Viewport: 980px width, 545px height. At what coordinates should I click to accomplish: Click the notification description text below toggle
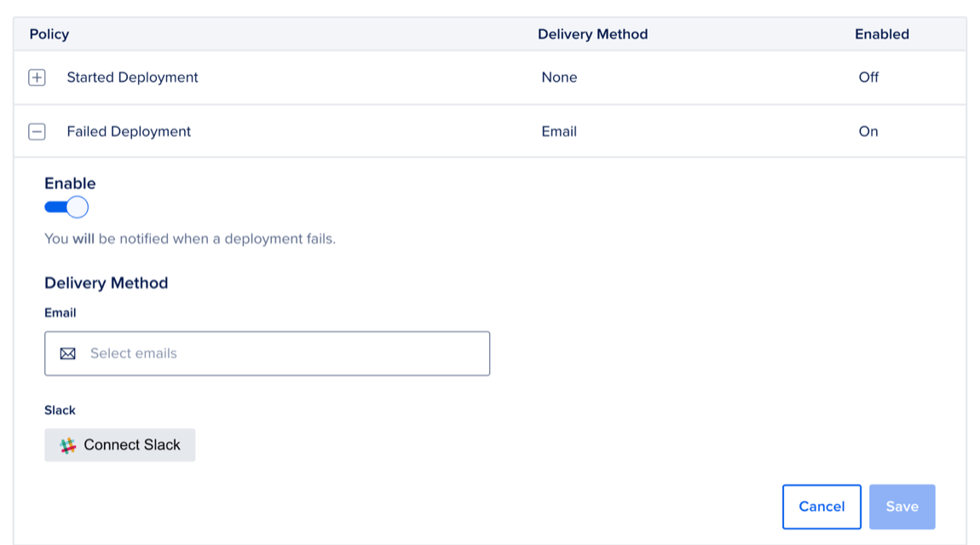(190, 239)
